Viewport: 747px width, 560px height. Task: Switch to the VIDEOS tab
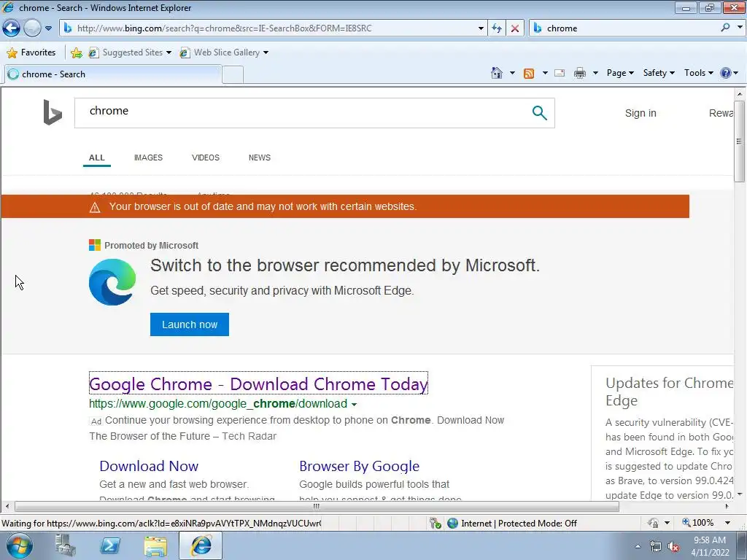205,157
